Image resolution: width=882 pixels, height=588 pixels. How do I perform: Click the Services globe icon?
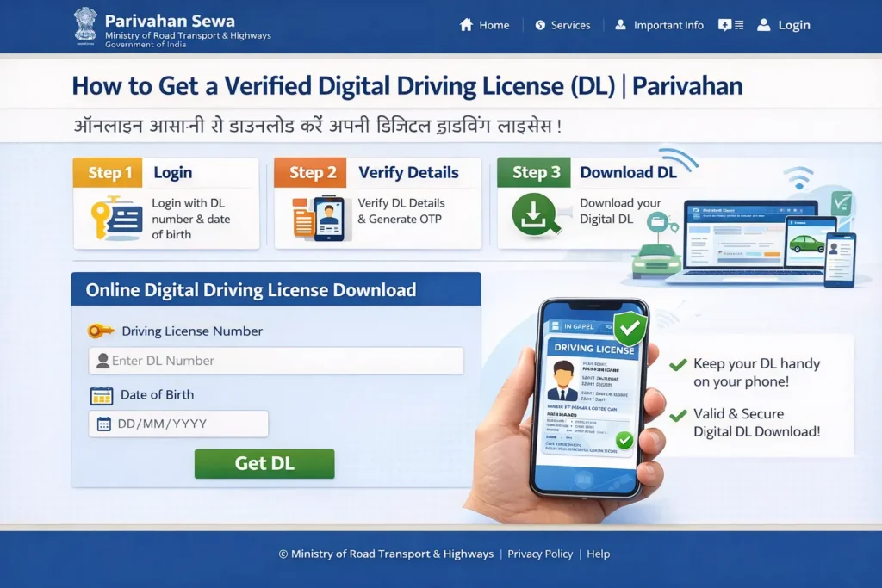541,25
